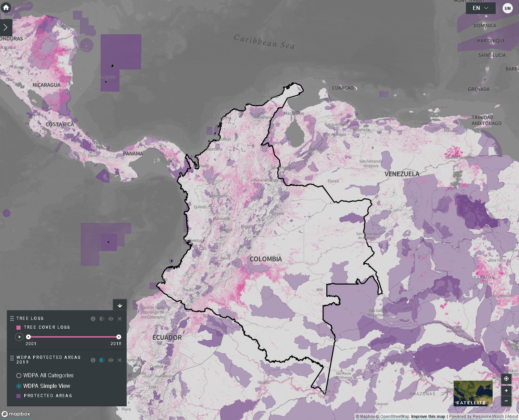Play the tree cover loss timeline

pos(19,337)
